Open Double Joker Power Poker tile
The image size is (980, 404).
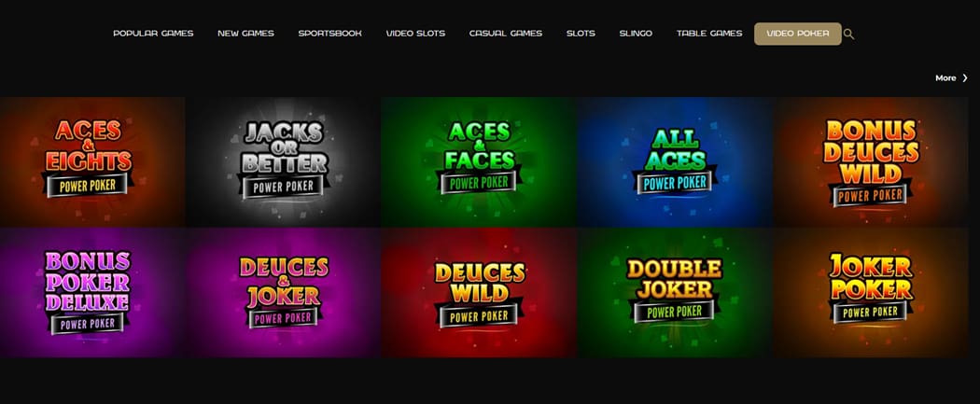[x=675, y=292]
